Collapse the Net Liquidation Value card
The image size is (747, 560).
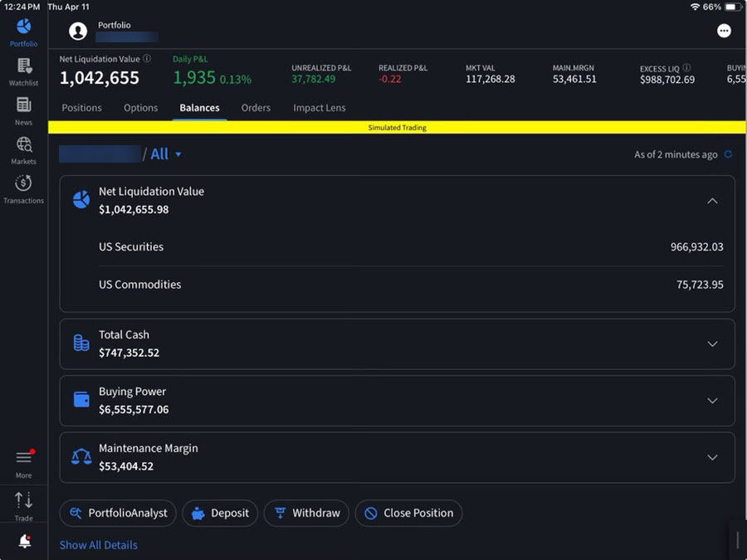pos(712,201)
